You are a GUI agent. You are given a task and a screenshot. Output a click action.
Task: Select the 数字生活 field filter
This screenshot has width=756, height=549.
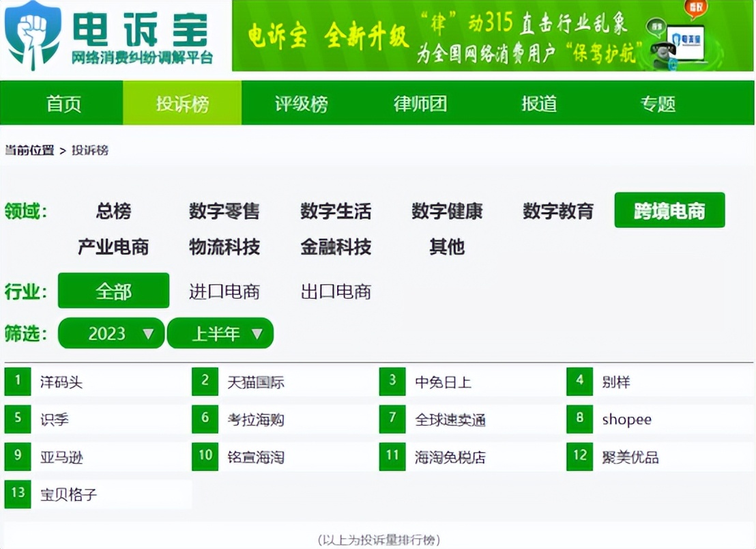[336, 211]
